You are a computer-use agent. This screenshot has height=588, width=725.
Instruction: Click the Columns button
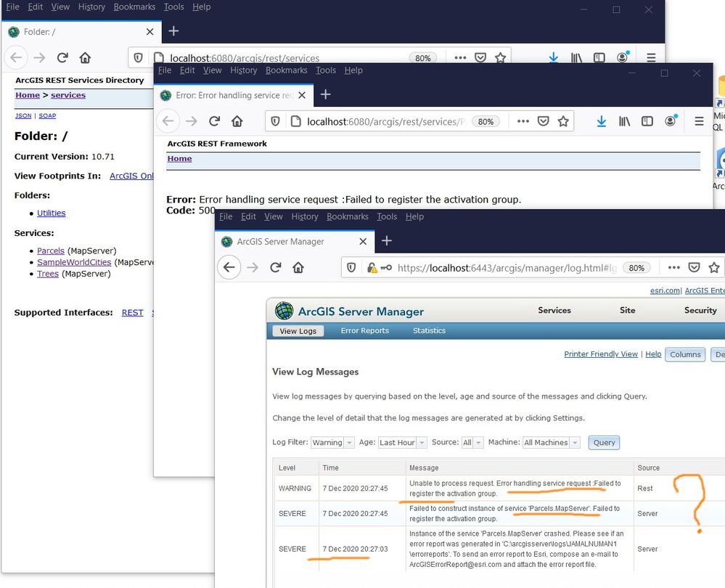[685, 354]
